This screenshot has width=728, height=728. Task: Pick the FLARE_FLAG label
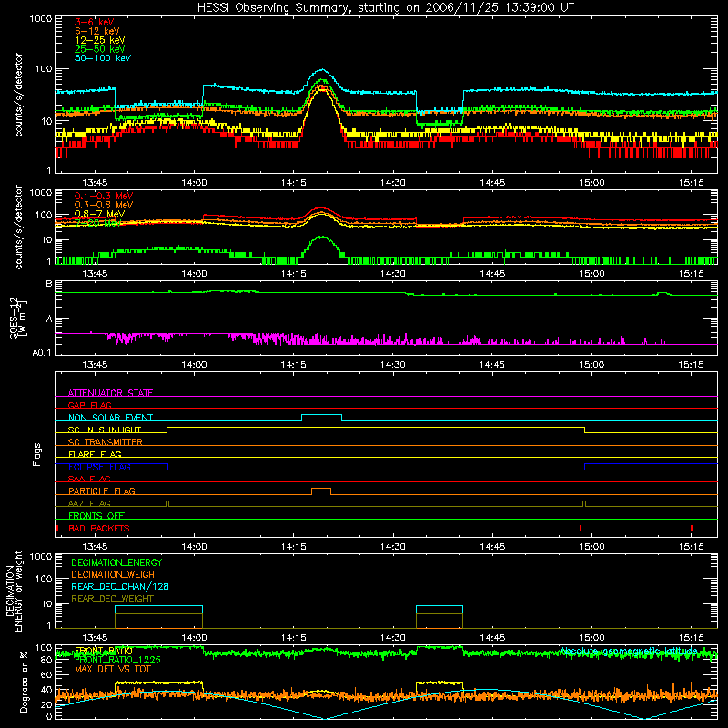(x=95, y=454)
